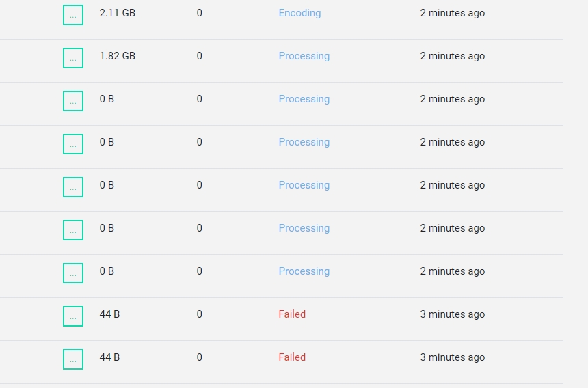Click the last Failed status label
This screenshot has height=388, width=588.
[292, 357]
